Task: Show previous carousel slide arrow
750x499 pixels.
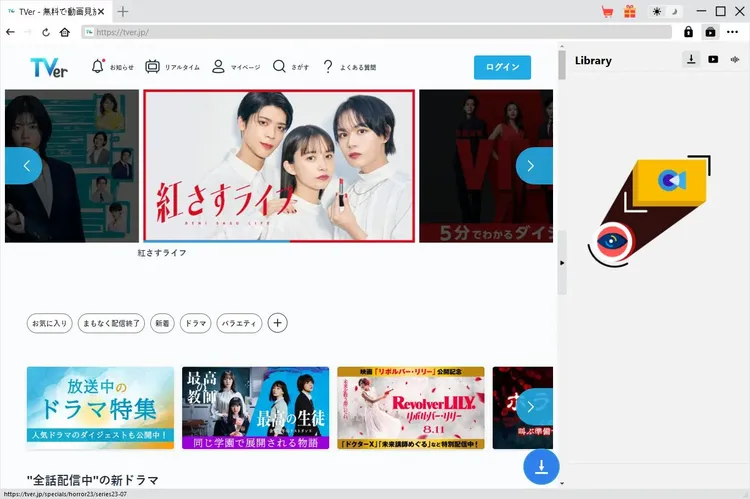Action: [24, 166]
